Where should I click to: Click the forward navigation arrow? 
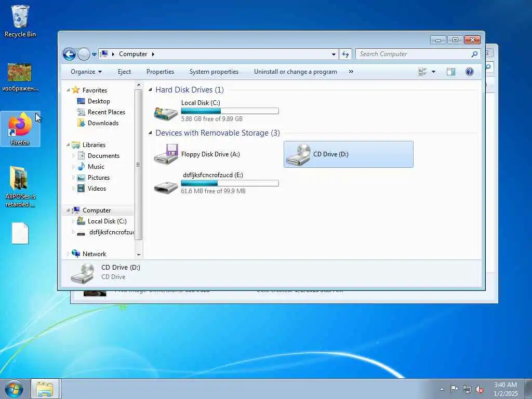pos(84,54)
